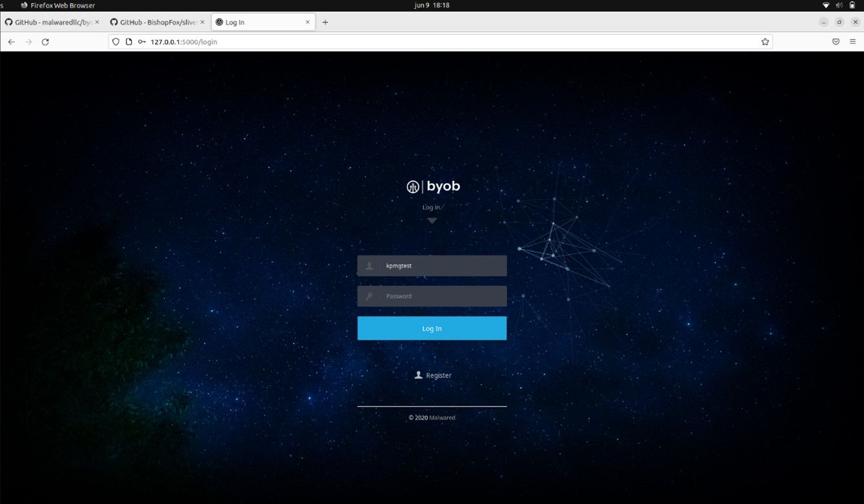Viewport: 864px width, 504px height.
Task: Bookmark this page with star icon
Action: pos(765,42)
